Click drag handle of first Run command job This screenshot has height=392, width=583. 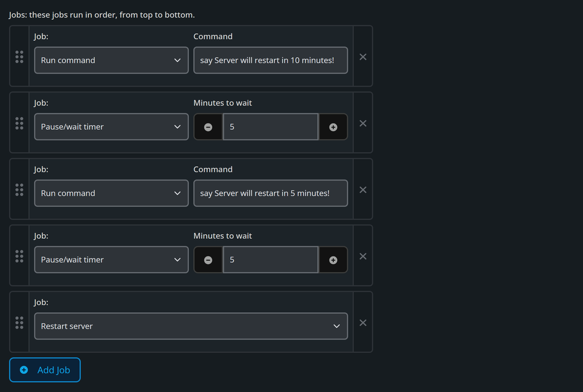pos(19,57)
